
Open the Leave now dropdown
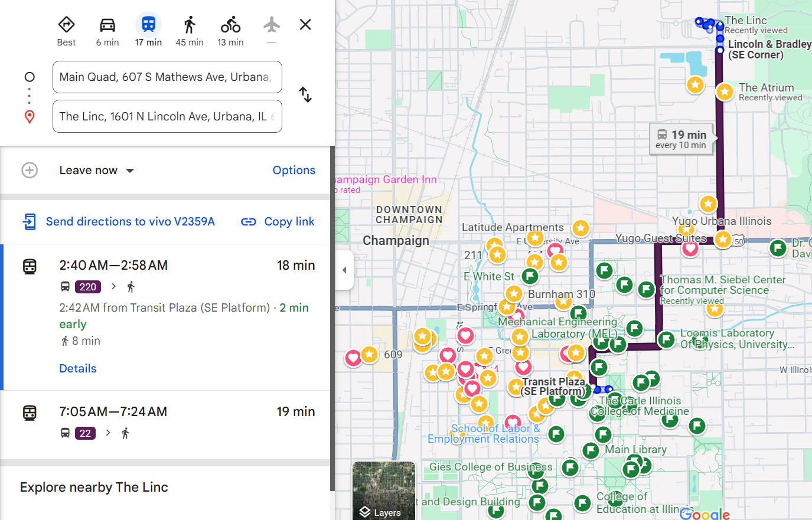tap(97, 171)
